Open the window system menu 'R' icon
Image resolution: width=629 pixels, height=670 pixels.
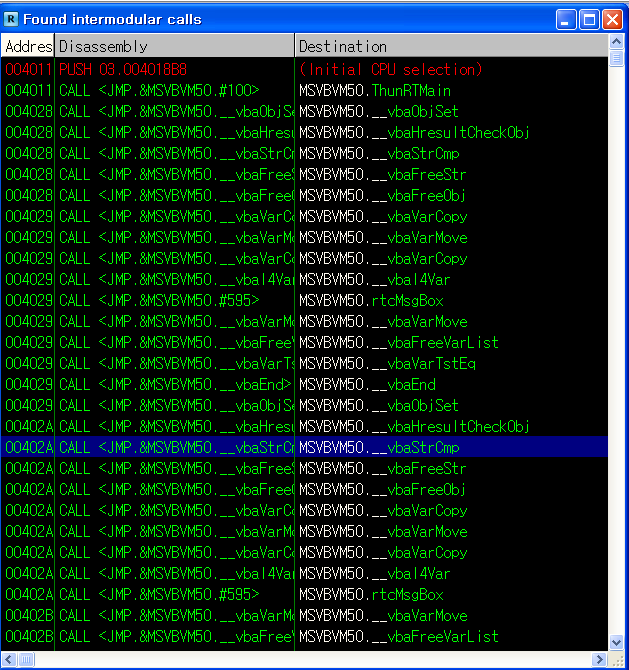pos(11,19)
